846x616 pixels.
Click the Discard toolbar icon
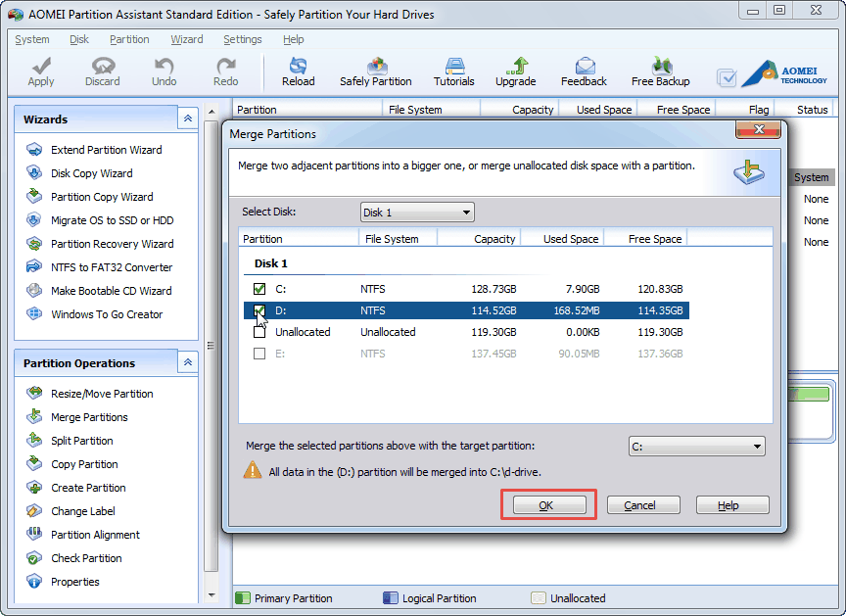[103, 71]
